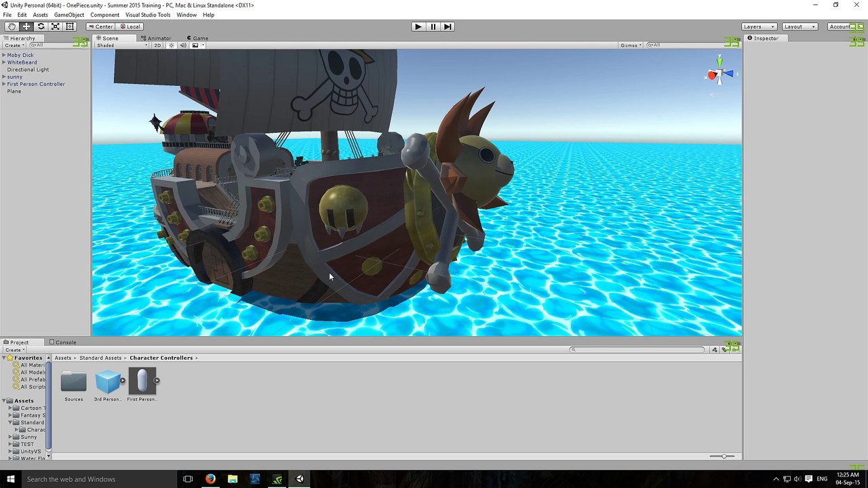Click the green Y axis of the gizmo
Image resolution: width=868 pixels, height=488 pixels.
tap(719, 62)
